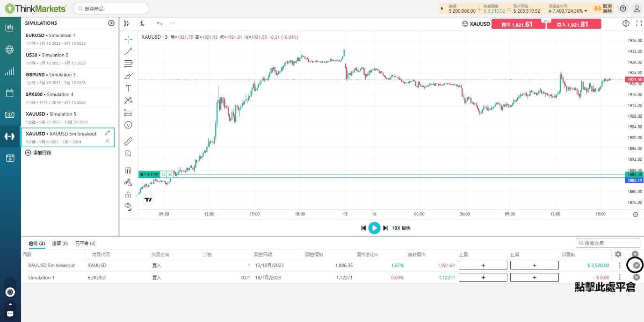Expand the account balance bar arrow
Viewport: 644px width, 322px height.
(442, 8)
